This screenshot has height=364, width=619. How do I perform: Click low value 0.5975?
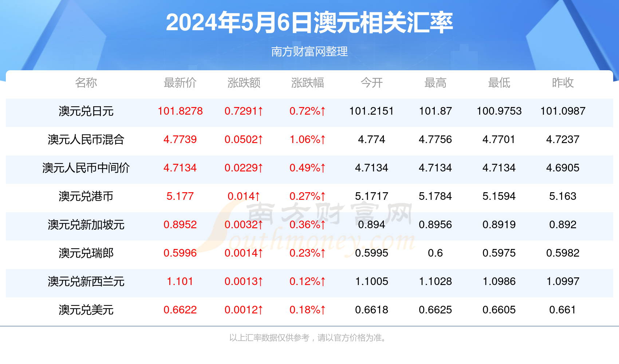499,253
